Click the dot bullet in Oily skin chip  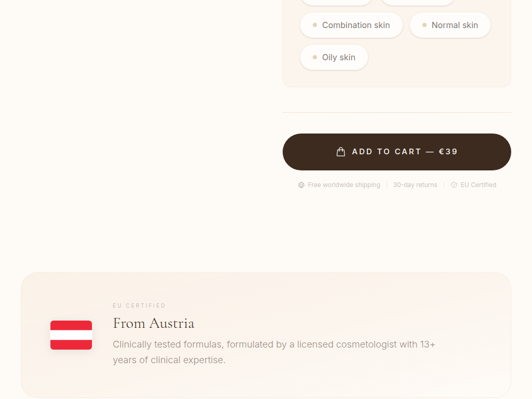point(315,57)
